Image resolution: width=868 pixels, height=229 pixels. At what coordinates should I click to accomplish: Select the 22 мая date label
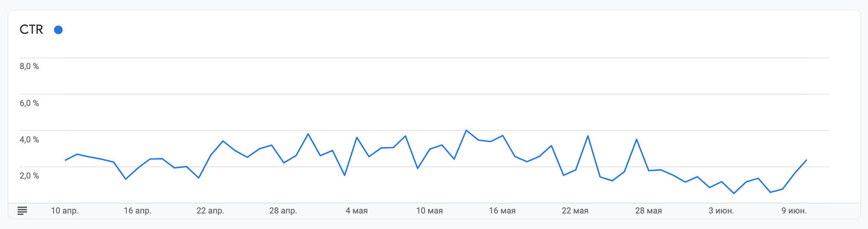click(575, 211)
